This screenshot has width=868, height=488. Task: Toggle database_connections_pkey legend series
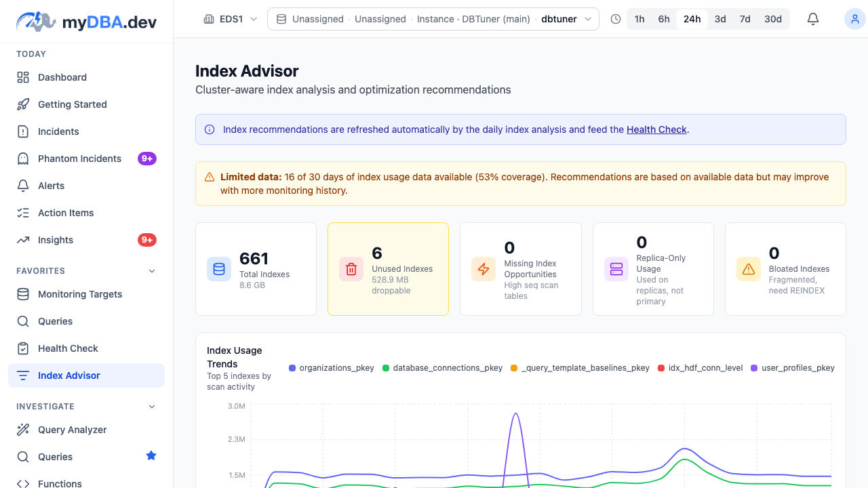click(x=443, y=368)
